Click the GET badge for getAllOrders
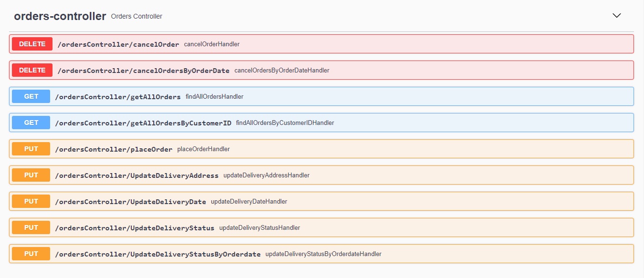The height and width of the screenshot is (278, 644). pyautogui.click(x=31, y=96)
